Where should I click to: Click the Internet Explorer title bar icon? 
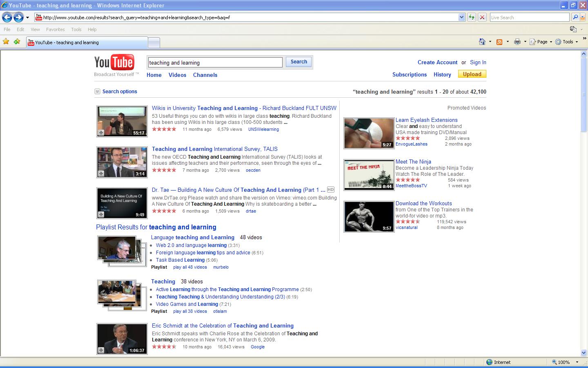4,5
